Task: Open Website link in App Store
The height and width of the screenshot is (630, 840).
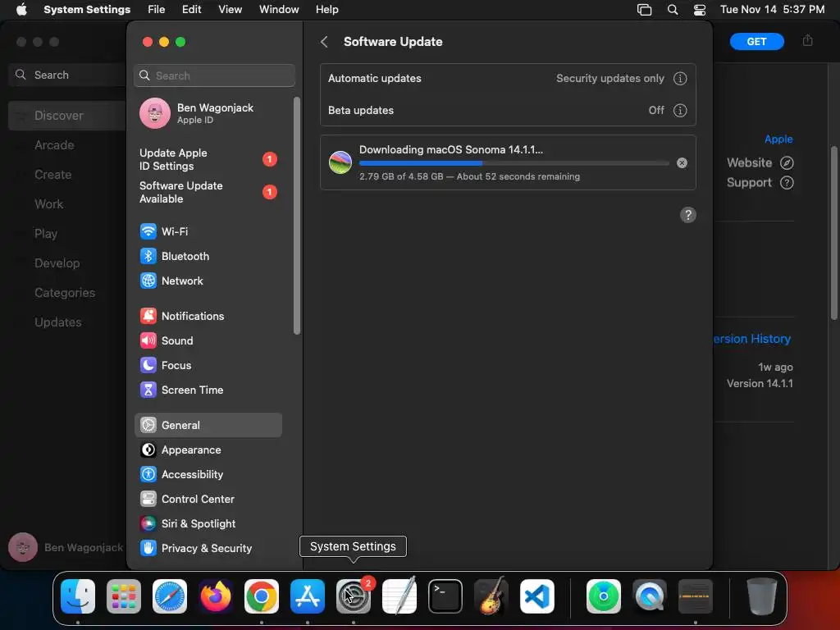Action: pyautogui.click(x=760, y=163)
